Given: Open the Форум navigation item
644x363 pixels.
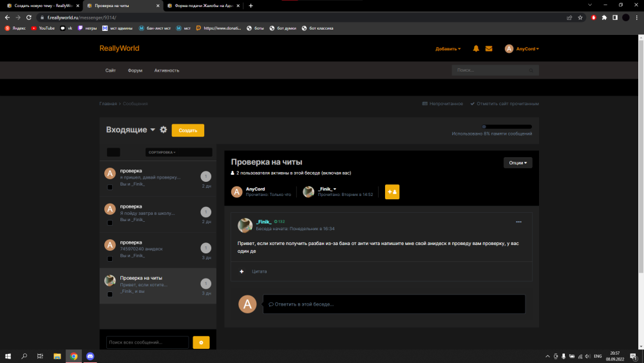Looking at the screenshot, I should (x=135, y=70).
